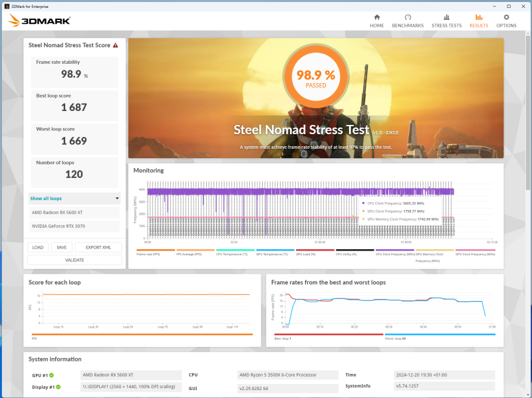
Task: Open the Options gear icon
Action: pyautogui.click(x=506, y=17)
